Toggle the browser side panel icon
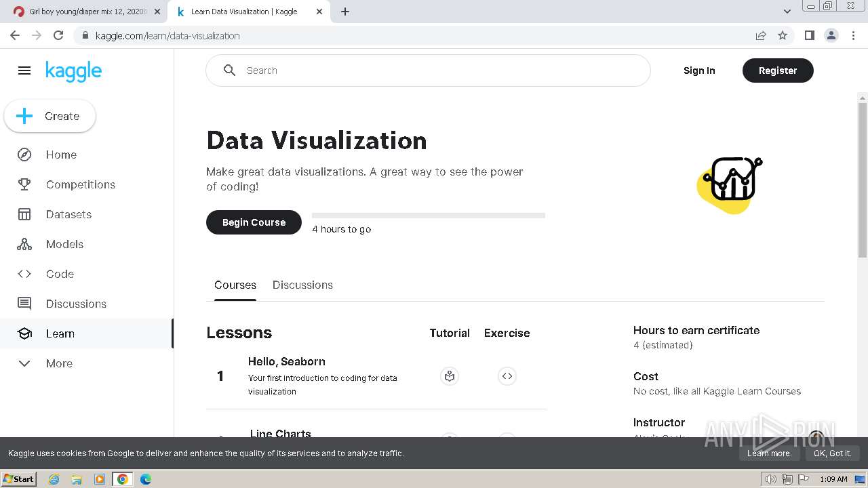868x488 pixels. point(809,35)
